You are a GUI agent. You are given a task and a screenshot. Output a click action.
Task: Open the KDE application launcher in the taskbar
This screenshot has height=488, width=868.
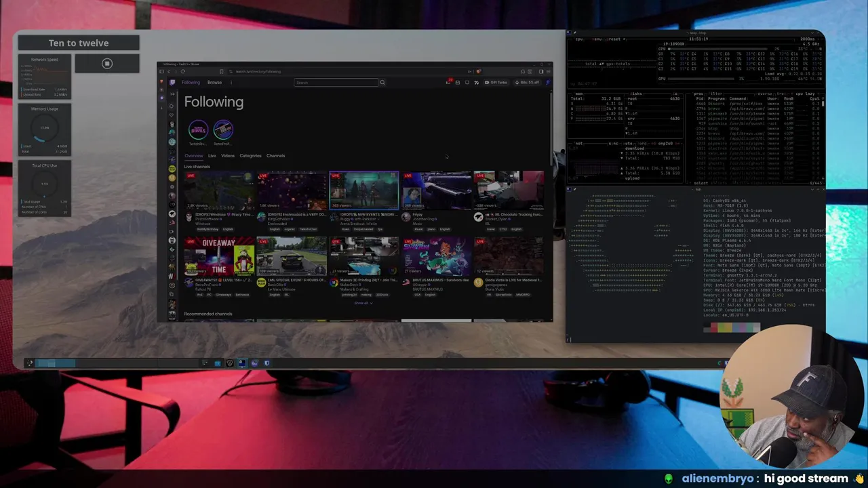[30, 363]
